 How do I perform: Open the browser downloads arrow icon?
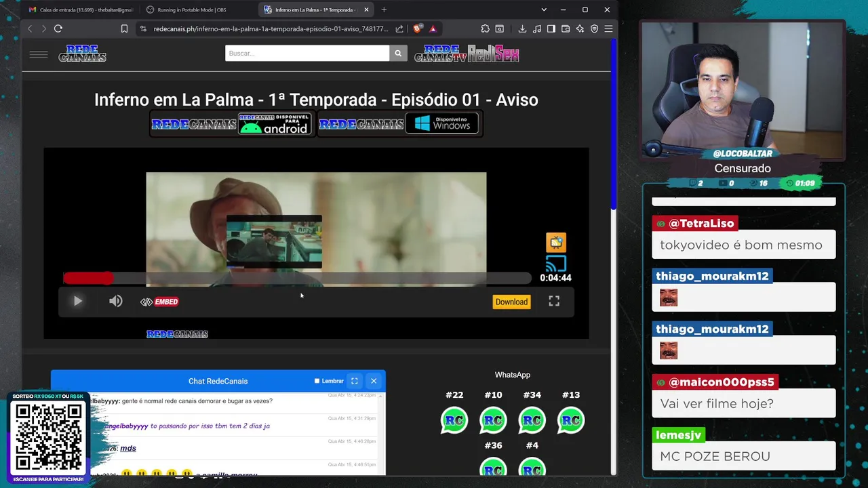tap(522, 28)
